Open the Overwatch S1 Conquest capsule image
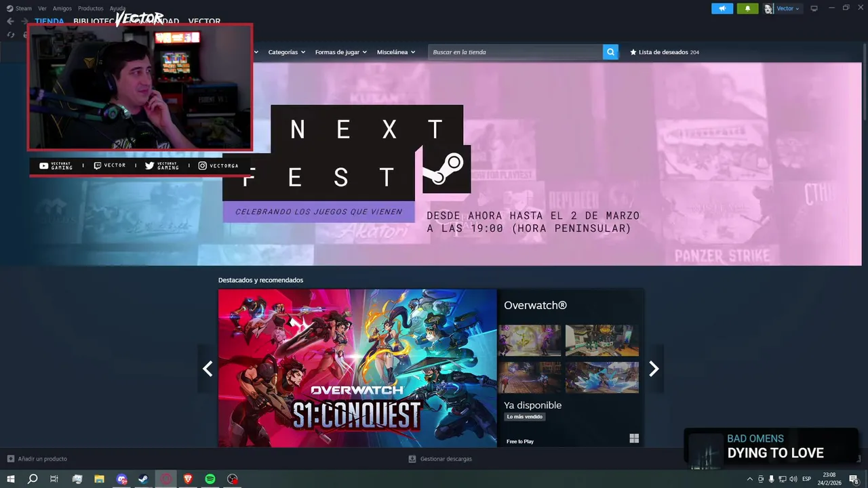This screenshot has width=868, height=488. tap(357, 368)
